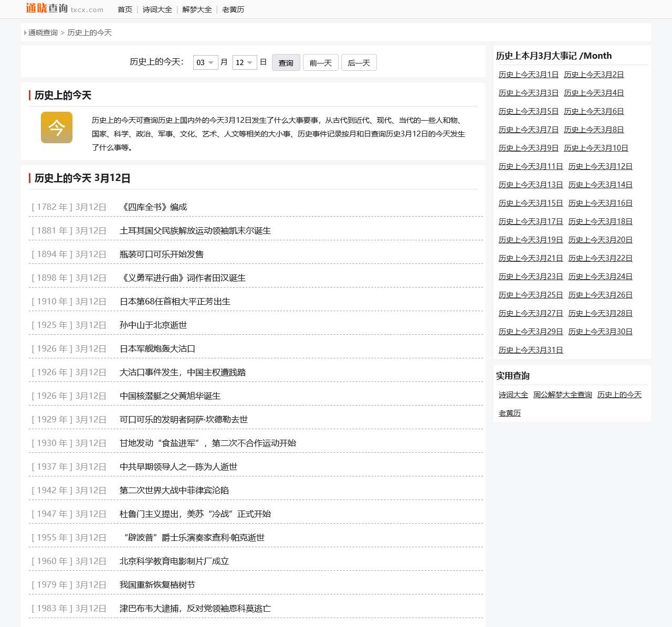Viewport: 672px width, 627px height.
Task: Click the yellow 今 icon
Action: click(57, 127)
